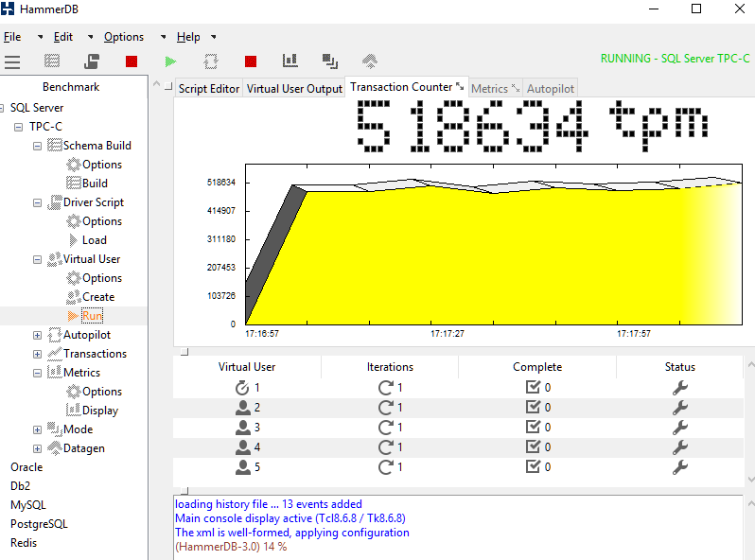Collapse the Driver Script tree node
Image resolution: width=755 pixels, height=560 pixels.
tap(37, 202)
